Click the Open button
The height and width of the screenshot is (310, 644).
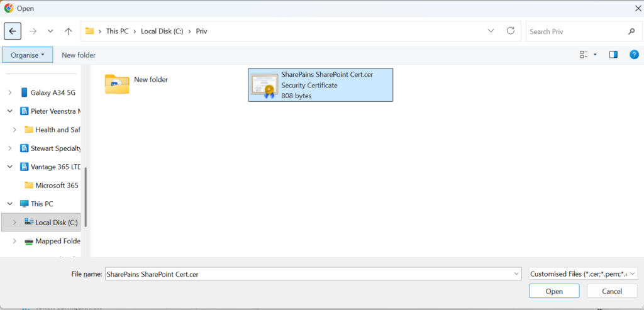tap(554, 291)
